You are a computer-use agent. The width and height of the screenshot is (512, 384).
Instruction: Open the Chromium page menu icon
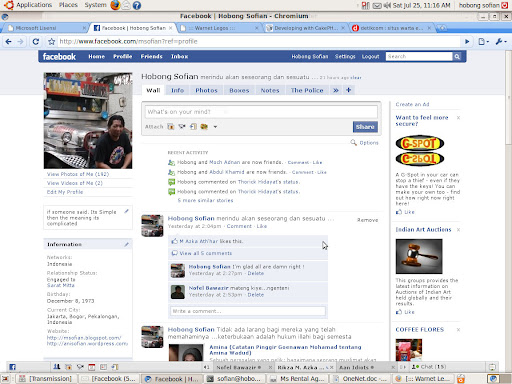click(x=483, y=42)
